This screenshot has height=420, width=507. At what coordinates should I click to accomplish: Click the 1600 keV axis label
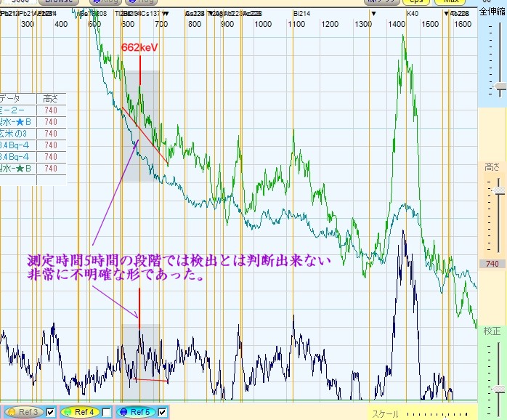463,24
